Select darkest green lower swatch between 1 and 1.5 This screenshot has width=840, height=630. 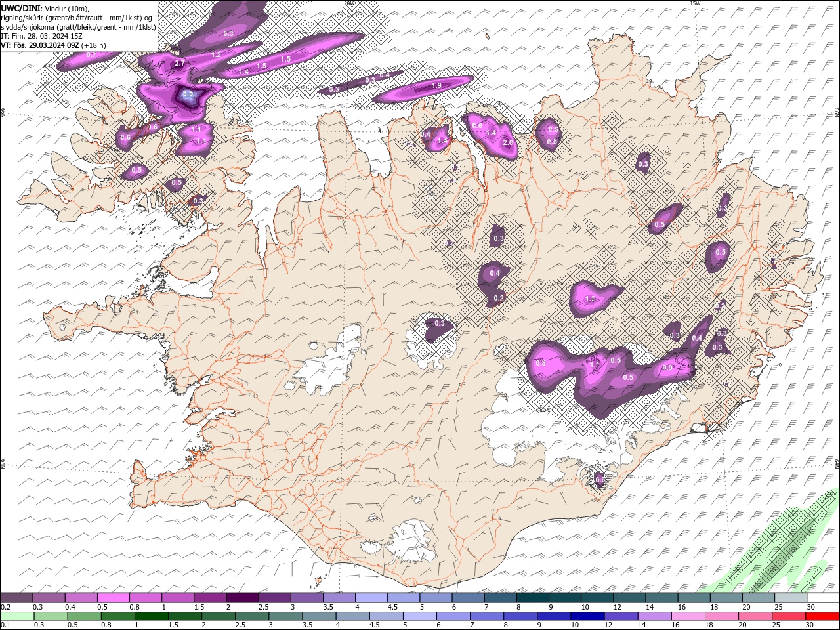152,616
